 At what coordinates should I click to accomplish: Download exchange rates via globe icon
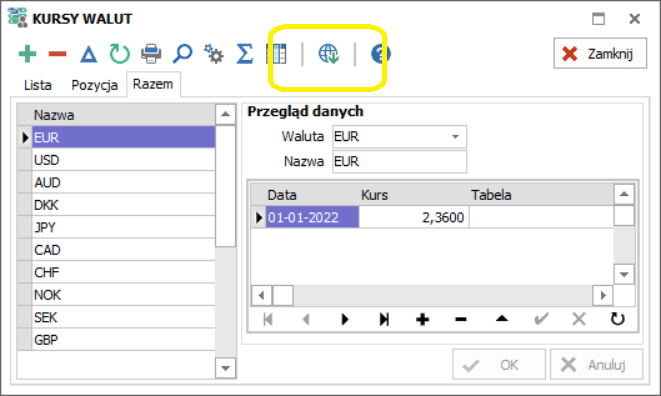pos(328,54)
